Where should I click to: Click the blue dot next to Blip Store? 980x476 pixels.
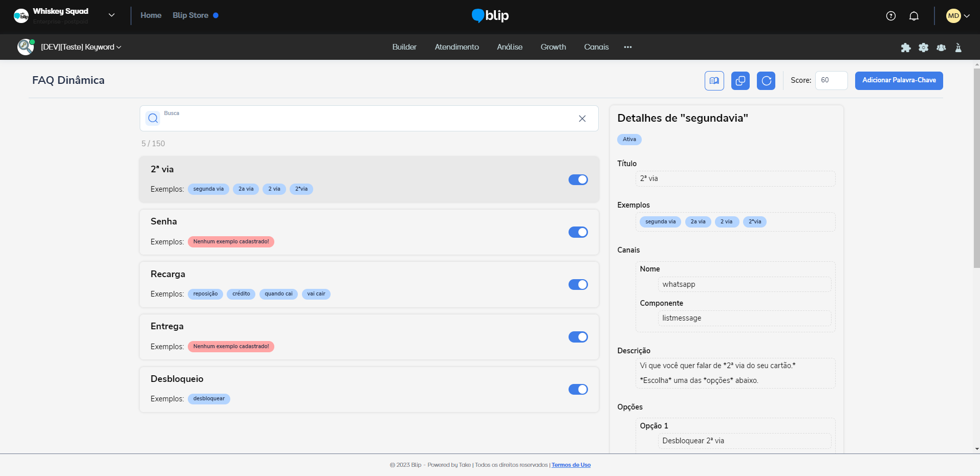coord(216,15)
